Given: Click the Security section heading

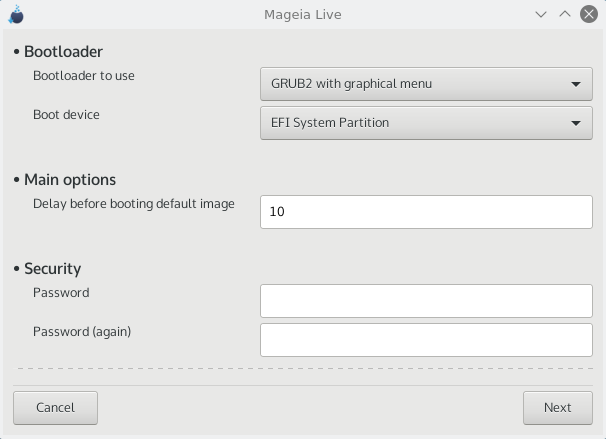Looking at the screenshot, I should coord(52,268).
